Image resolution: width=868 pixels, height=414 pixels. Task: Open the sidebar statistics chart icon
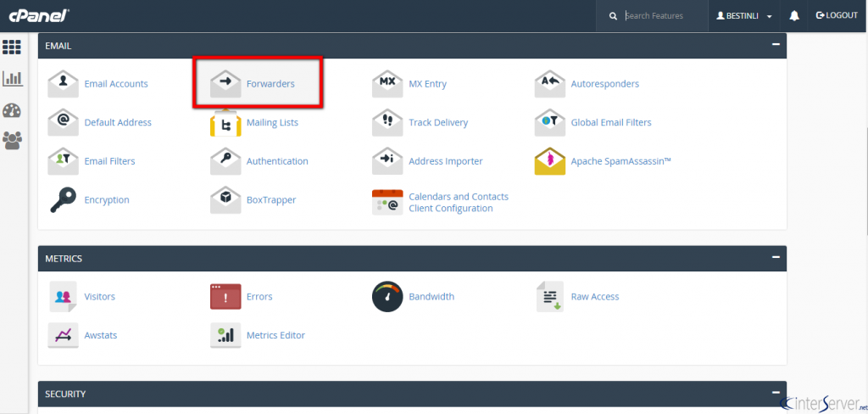click(x=13, y=79)
